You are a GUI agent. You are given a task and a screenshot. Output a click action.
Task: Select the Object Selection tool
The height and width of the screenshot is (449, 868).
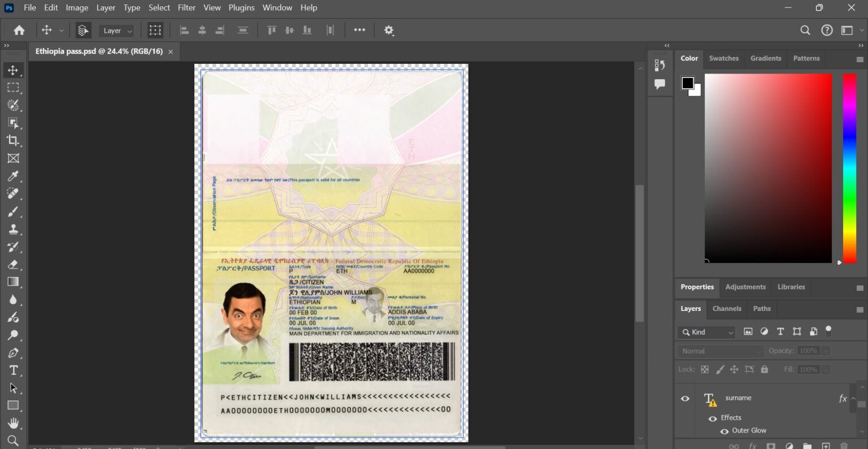click(x=13, y=123)
